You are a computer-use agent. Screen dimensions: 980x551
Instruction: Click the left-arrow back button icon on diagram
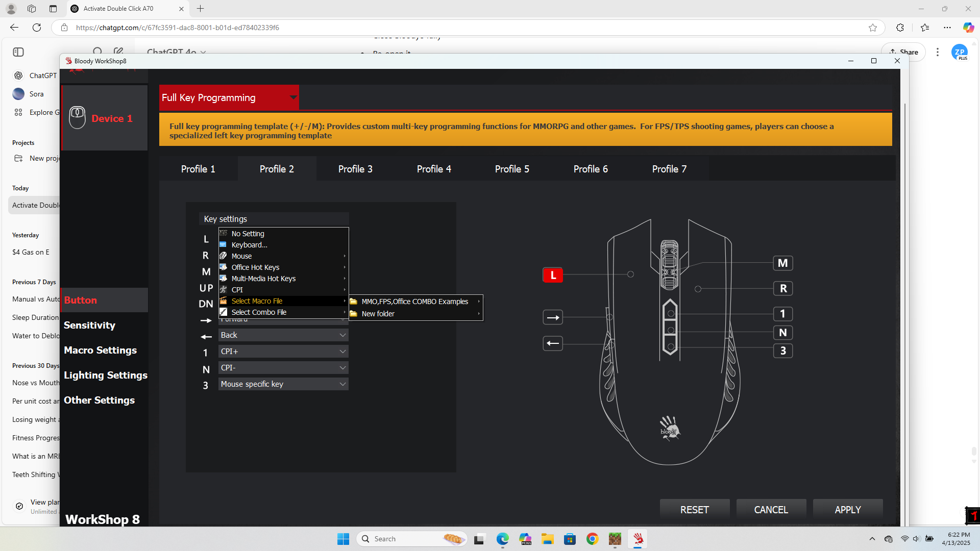[553, 343]
